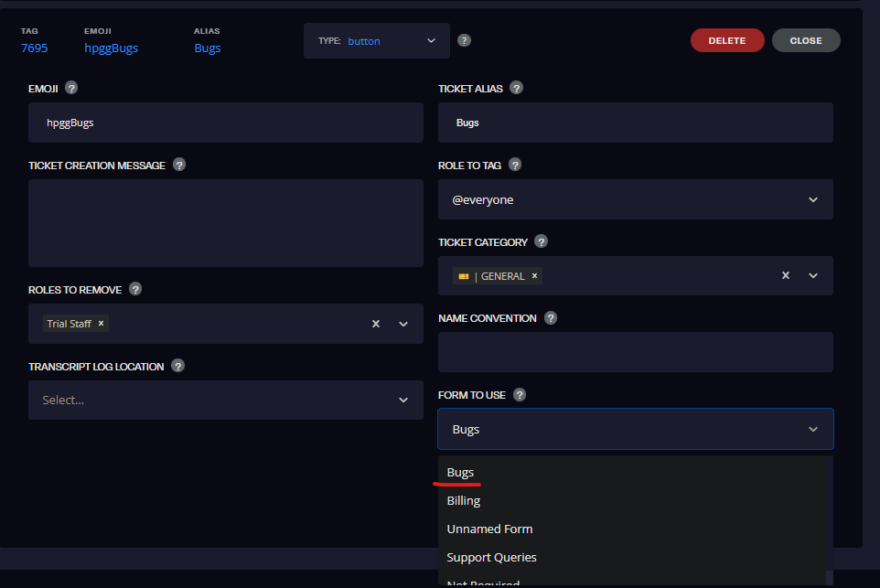Click the help icon next to Type dropdown
This screenshot has width=880, height=588.
464,40
